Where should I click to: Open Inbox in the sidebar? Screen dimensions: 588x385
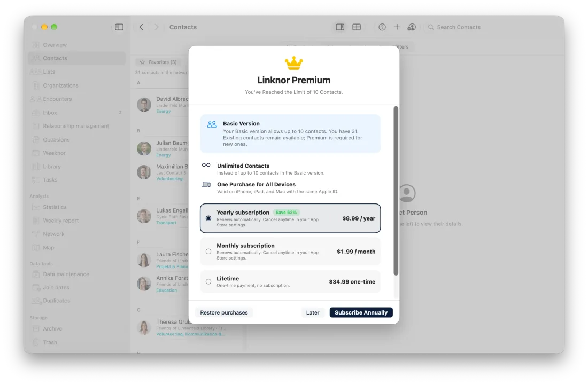(77, 112)
